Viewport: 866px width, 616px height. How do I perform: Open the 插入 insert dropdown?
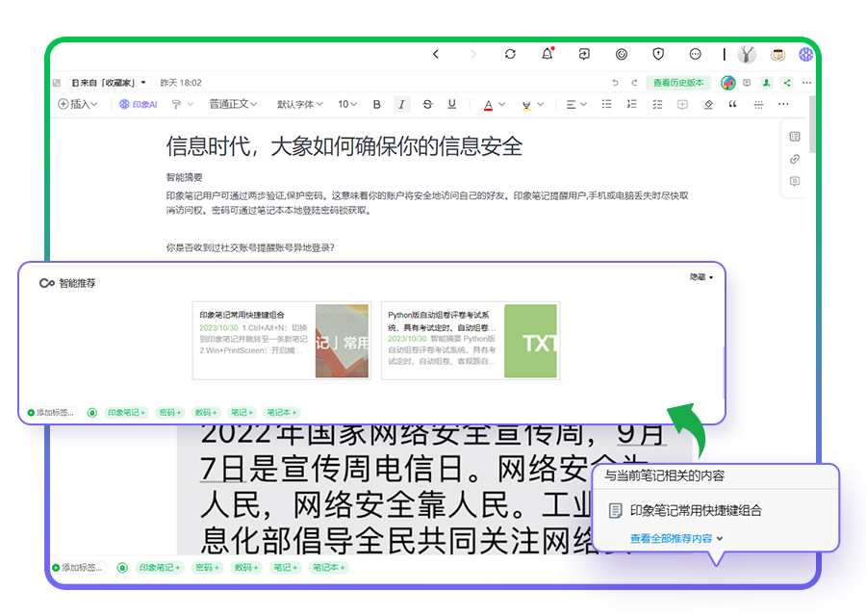[78, 104]
